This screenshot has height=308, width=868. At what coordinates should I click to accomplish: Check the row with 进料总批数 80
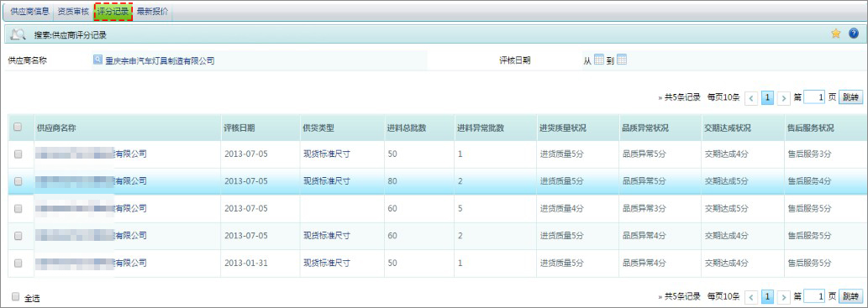18,181
